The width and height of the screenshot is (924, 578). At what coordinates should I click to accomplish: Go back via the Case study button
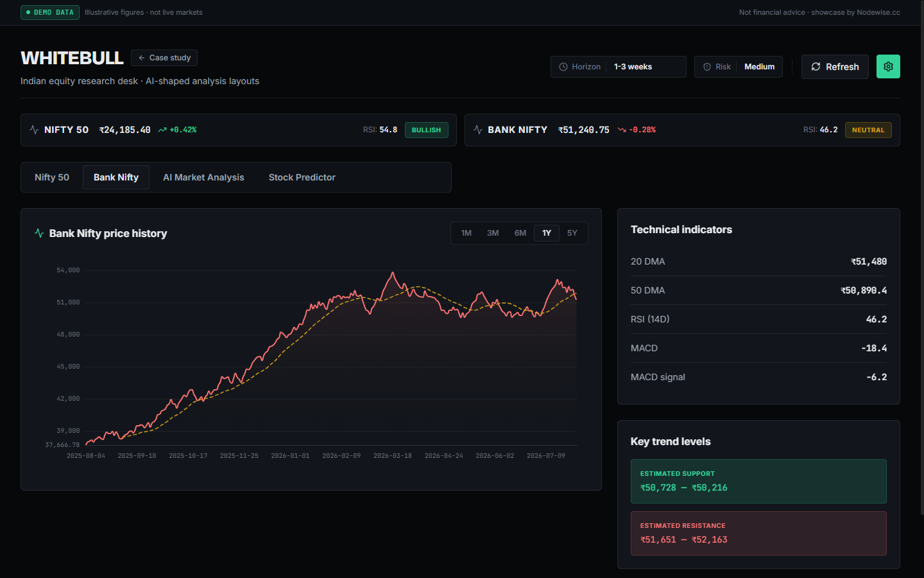click(164, 58)
